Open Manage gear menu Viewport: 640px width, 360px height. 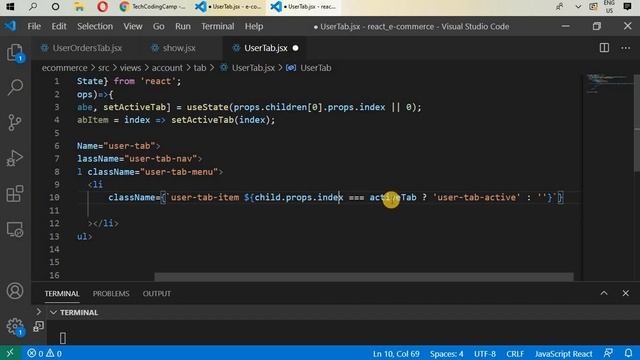15,327
